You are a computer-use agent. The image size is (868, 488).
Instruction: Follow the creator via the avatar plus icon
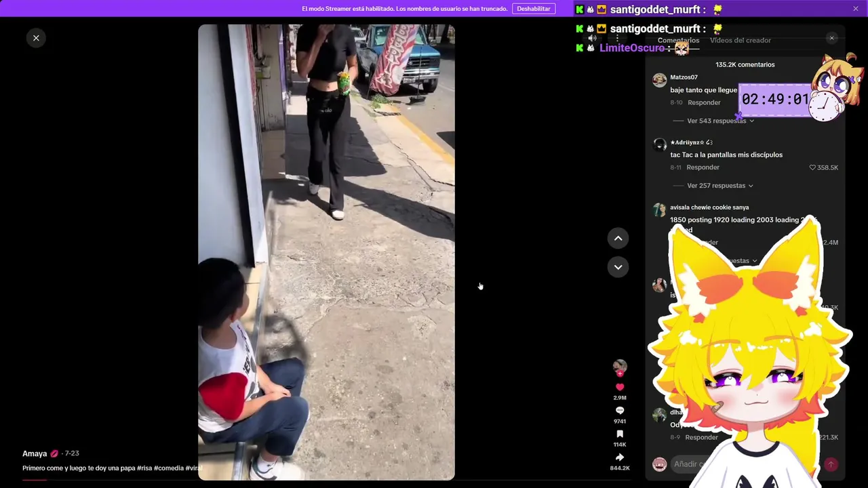620,373
